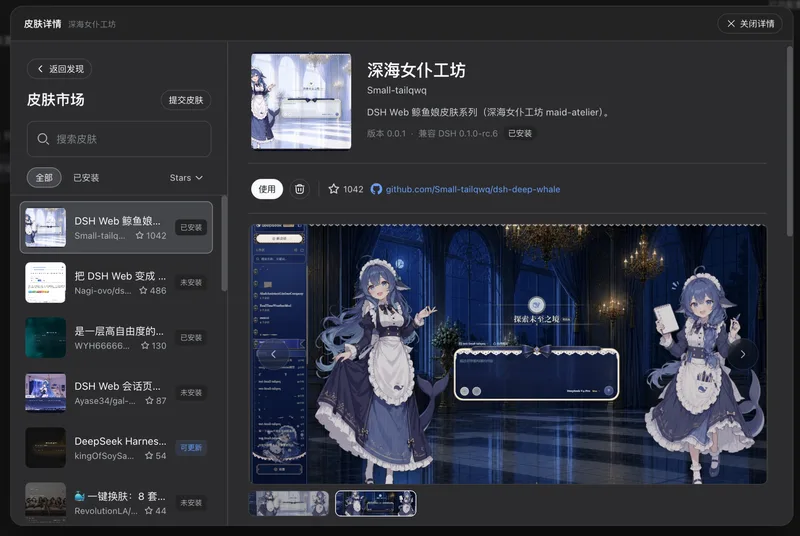Click star icon next to 87
800x536 pixels.
pos(149,400)
